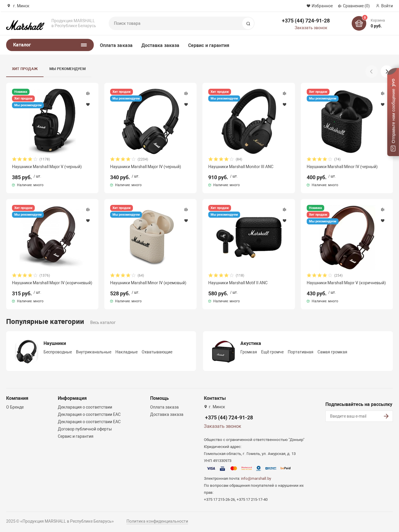Image resolution: width=399 pixels, height=532 pixels.
Task: Add Marshall Minor IV black to comparison
Action: 383,93
